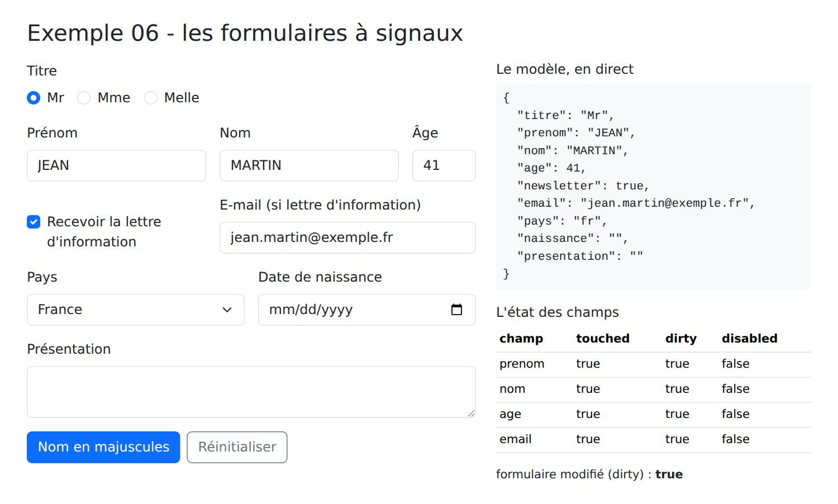Click the JSON line with "email" value
The width and height of the screenshot is (838, 504).
click(636, 203)
